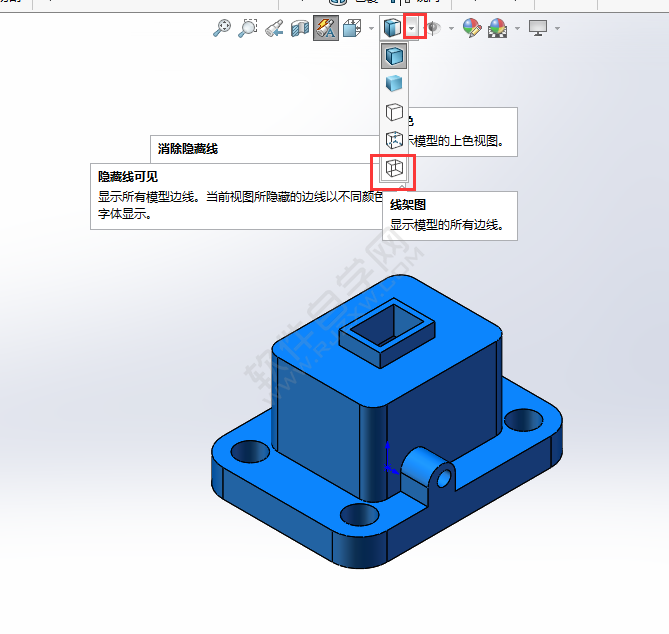Open the Edit Appearance color ball
669x634 pixels.
pyautogui.click(x=471, y=28)
